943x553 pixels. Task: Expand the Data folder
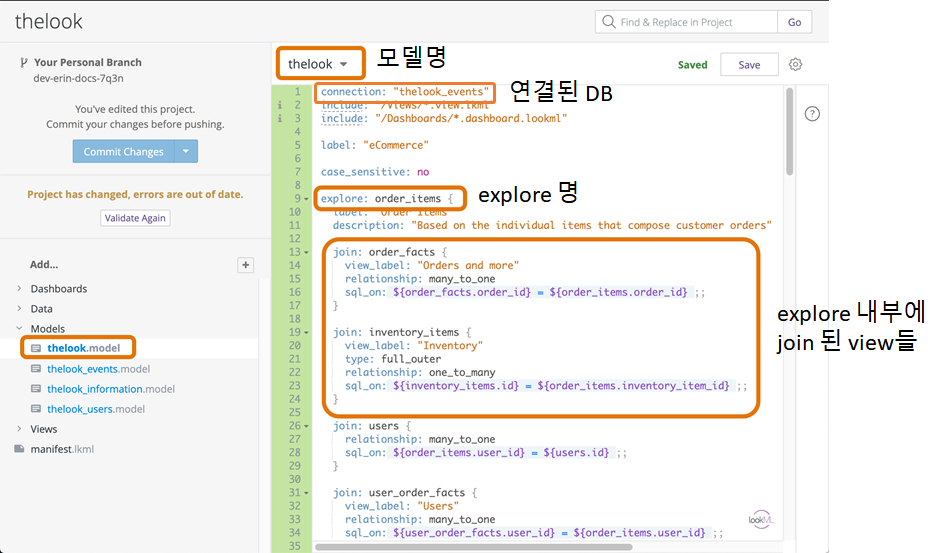pos(19,308)
